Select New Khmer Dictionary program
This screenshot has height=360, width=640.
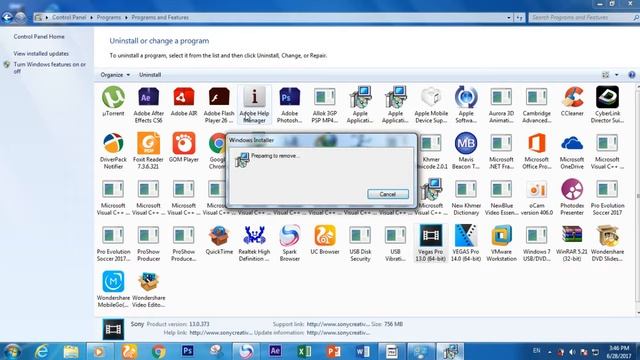[x=466, y=197]
